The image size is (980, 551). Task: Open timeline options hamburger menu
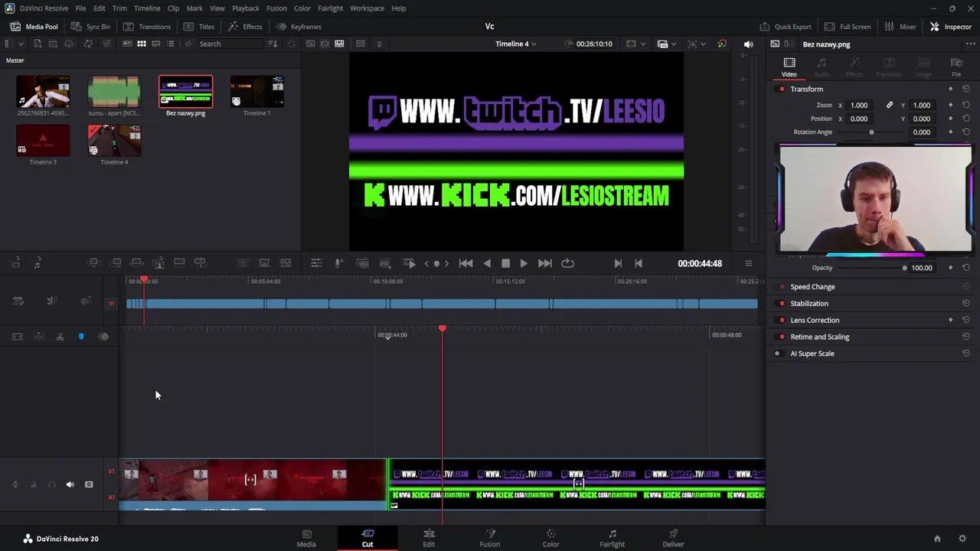click(x=748, y=263)
